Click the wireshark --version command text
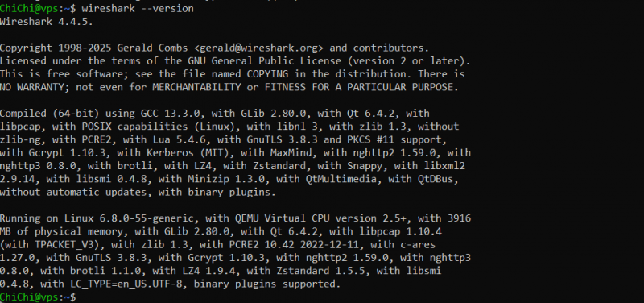This screenshot has width=644, height=303. [x=138, y=9]
